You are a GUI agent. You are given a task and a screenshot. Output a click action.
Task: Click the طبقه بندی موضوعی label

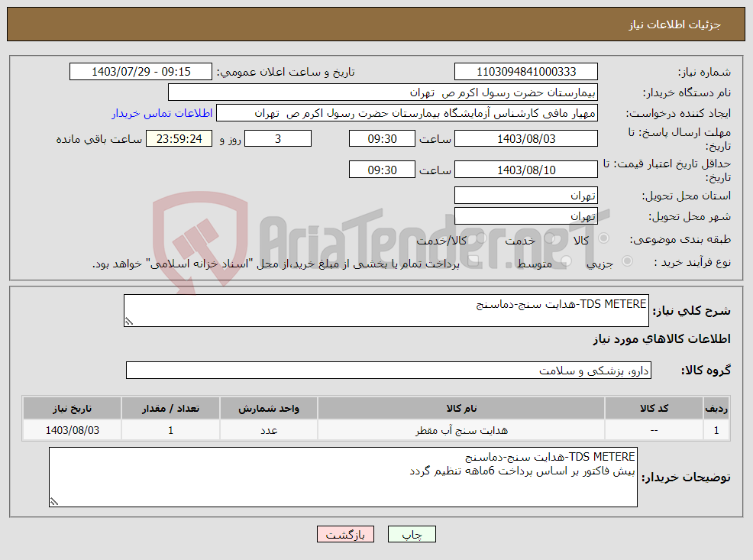coord(680,239)
